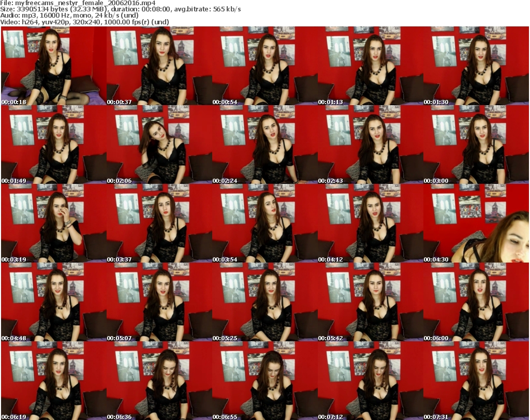Viewport: 530px width, 420px height.
Task: Click the File name line in header
Action: coord(78,3)
